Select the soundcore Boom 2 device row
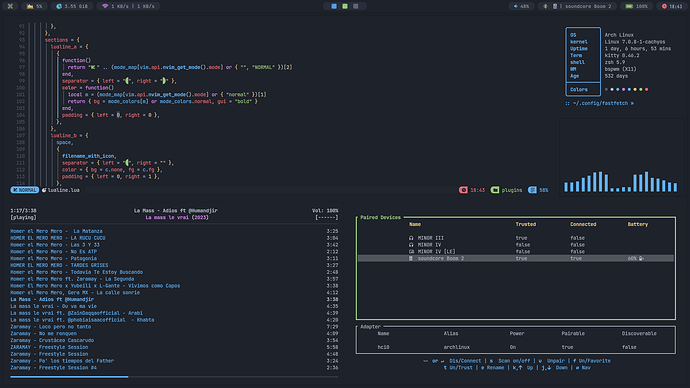This screenshot has height=388, width=690. [x=516, y=258]
